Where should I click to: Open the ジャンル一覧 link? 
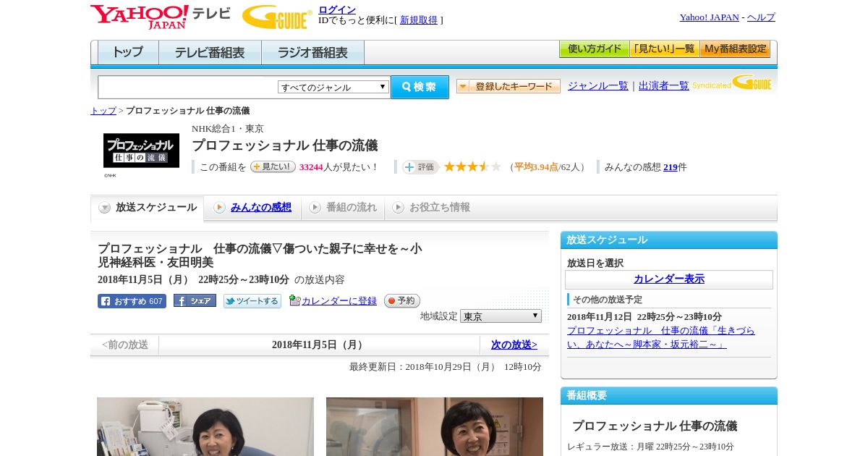tap(597, 86)
